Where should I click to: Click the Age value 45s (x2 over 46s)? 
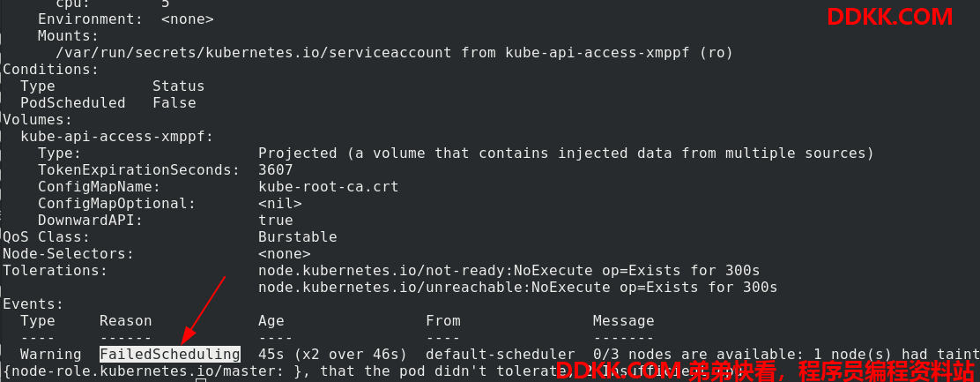(x=332, y=354)
